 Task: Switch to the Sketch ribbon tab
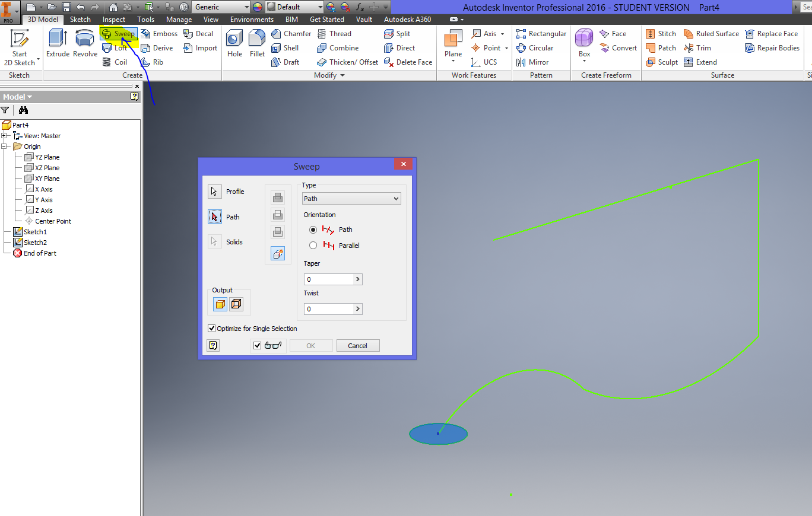pyautogui.click(x=80, y=19)
